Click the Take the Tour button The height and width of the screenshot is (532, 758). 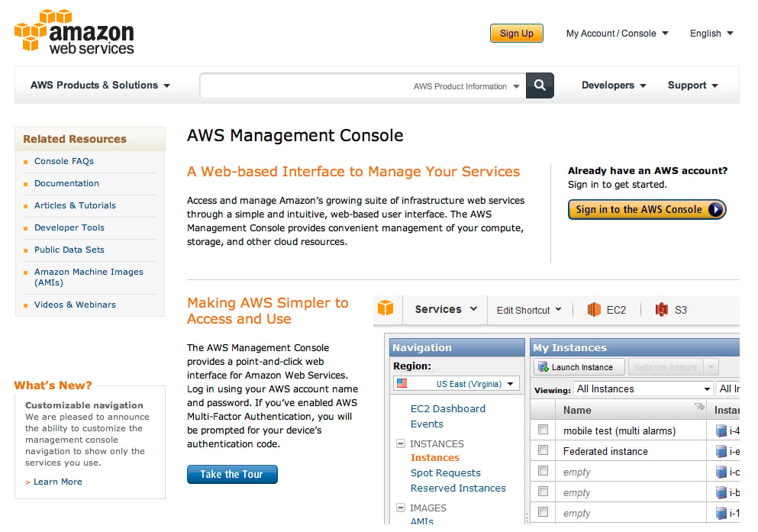[232, 475]
